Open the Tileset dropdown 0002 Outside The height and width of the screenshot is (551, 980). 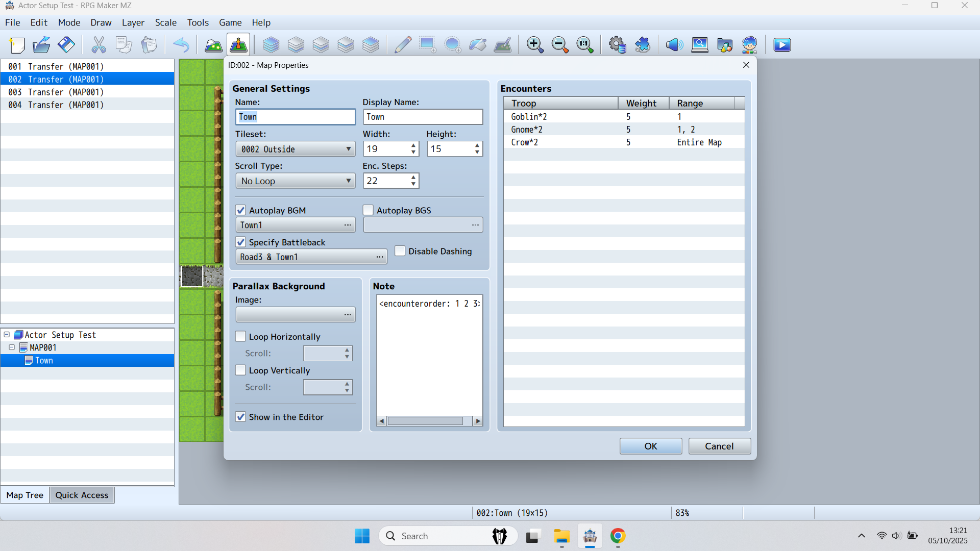click(x=296, y=149)
